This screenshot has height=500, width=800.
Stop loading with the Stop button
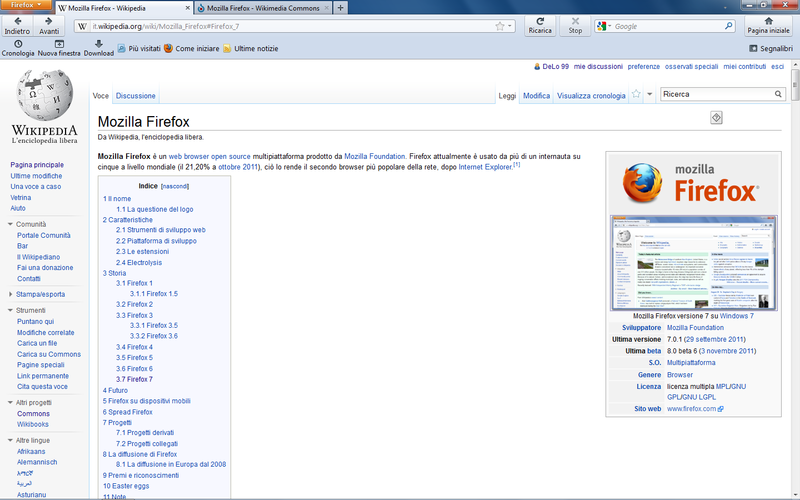pos(575,26)
